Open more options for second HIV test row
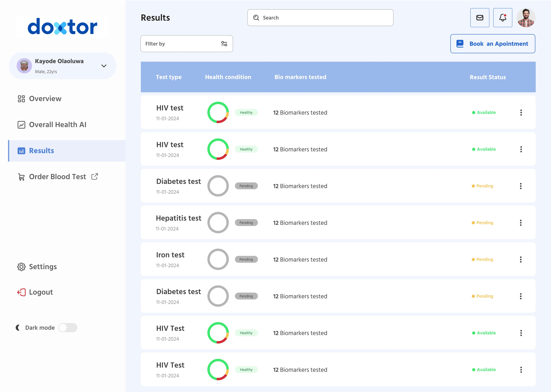The width and height of the screenshot is (551, 392). coord(521,149)
